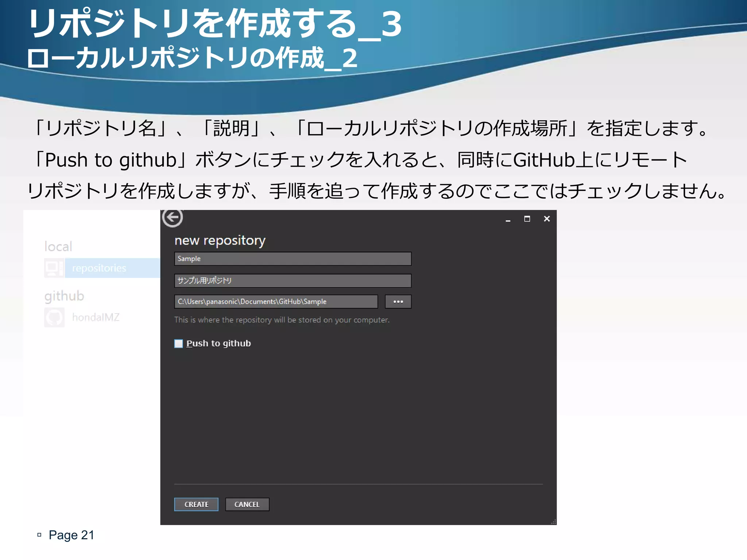Click the description field with Japanese text
This screenshot has height=560, width=747.
(293, 280)
